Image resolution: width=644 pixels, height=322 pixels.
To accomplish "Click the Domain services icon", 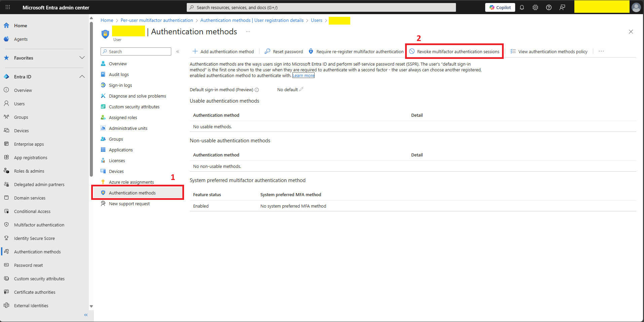I will pyautogui.click(x=6, y=198).
